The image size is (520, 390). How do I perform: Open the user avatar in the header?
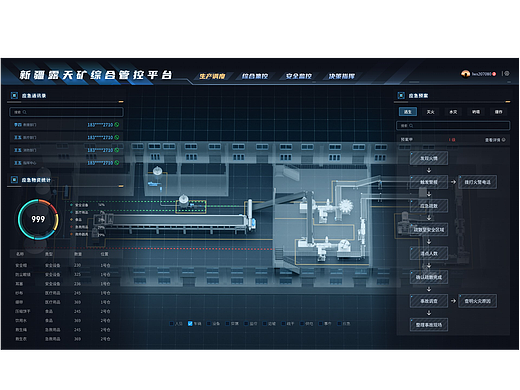point(465,74)
